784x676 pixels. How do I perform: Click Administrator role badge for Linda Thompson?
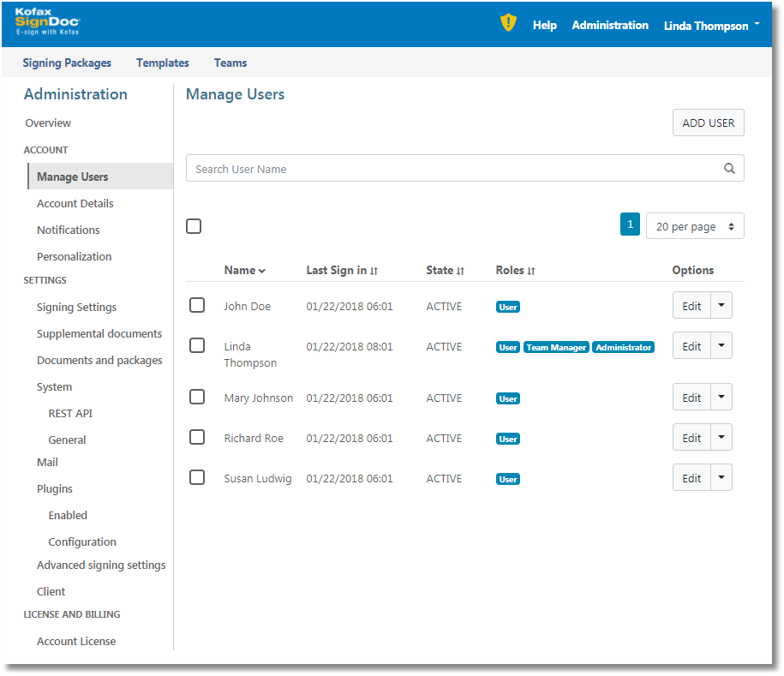[623, 348]
